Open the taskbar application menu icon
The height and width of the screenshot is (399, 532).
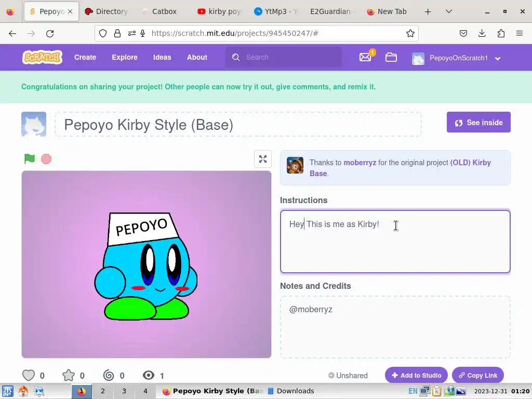click(7, 391)
